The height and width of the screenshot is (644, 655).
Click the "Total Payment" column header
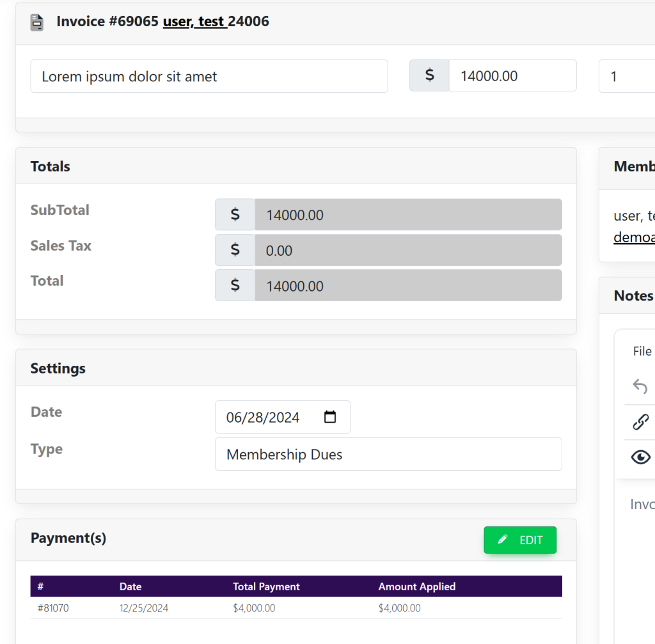(266, 586)
